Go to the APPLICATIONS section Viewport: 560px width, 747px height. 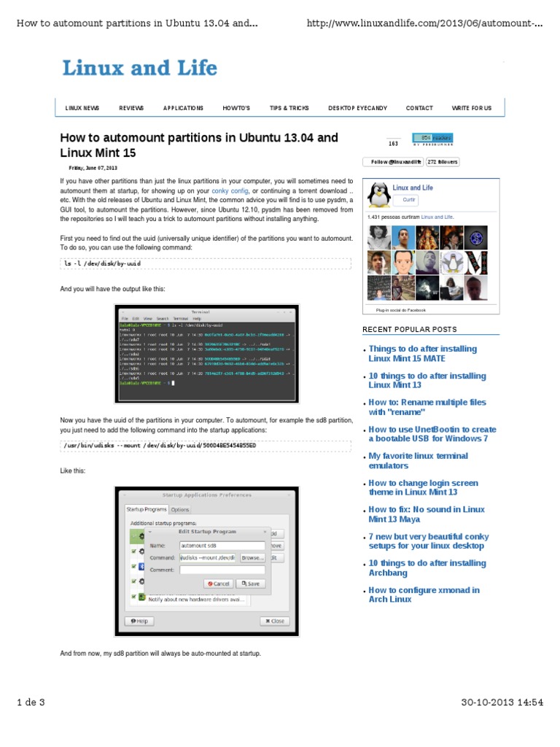pos(183,108)
